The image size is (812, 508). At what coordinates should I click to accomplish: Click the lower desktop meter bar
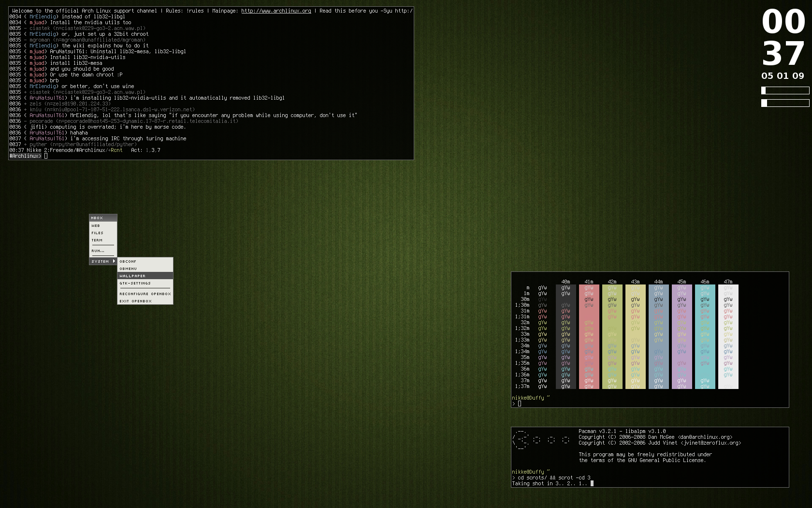(x=785, y=103)
